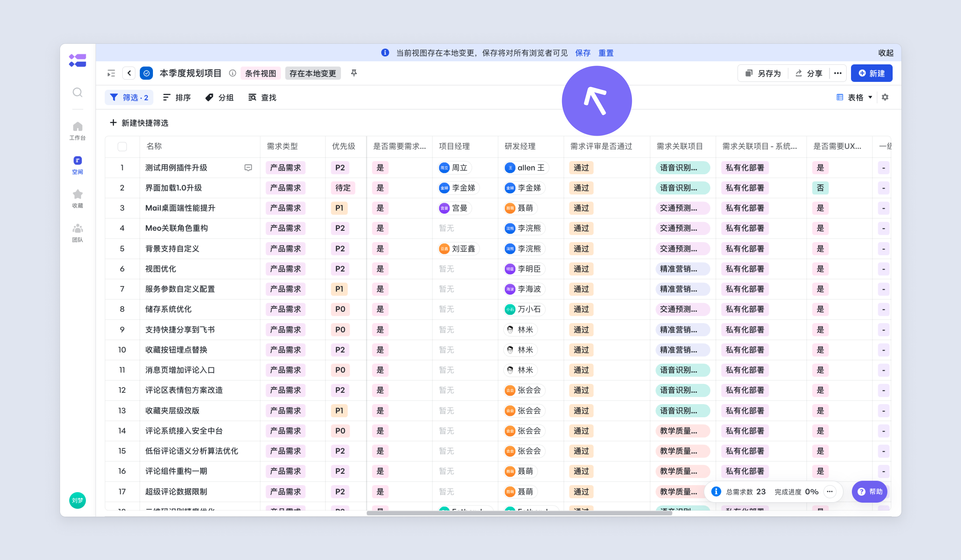Click the info icon beside 总需求数

coord(716,491)
